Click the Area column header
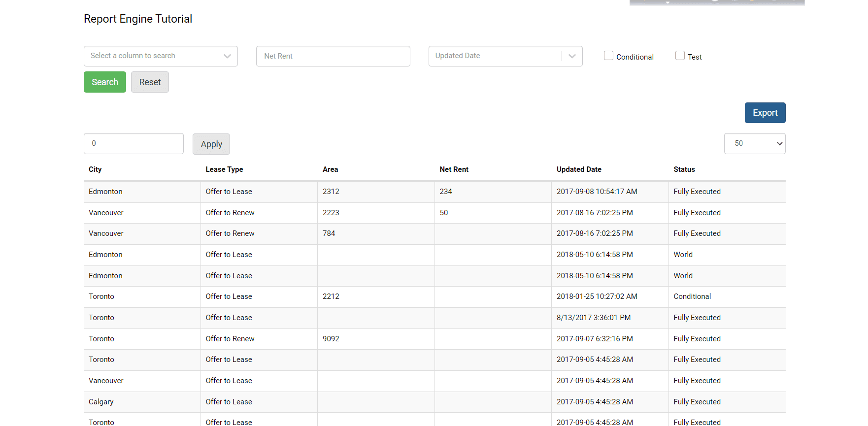This screenshot has width=868, height=426. tap(330, 169)
